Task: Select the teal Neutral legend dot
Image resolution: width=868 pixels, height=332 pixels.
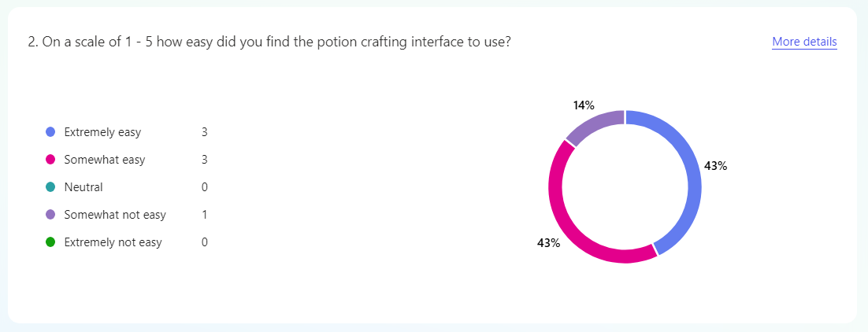Action: (50, 187)
